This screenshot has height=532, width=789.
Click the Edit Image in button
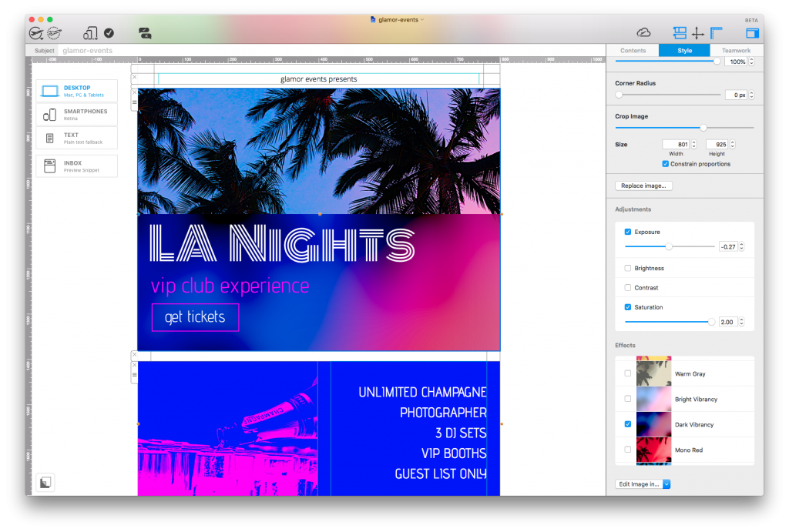tap(639, 484)
